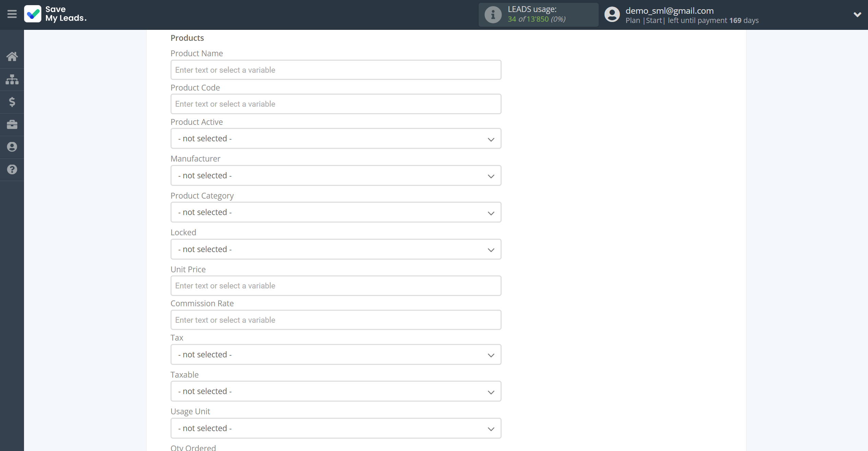Image resolution: width=868 pixels, height=451 pixels.
Task: Open the help question mark icon
Action: tap(12, 169)
